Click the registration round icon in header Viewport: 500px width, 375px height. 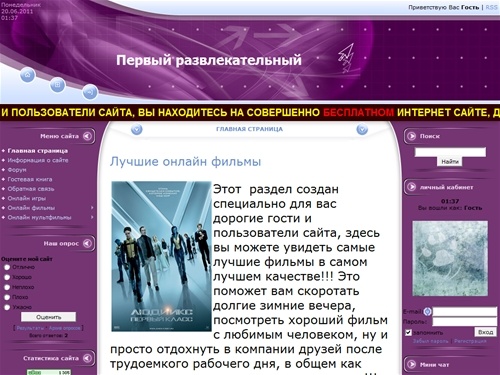point(57,85)
